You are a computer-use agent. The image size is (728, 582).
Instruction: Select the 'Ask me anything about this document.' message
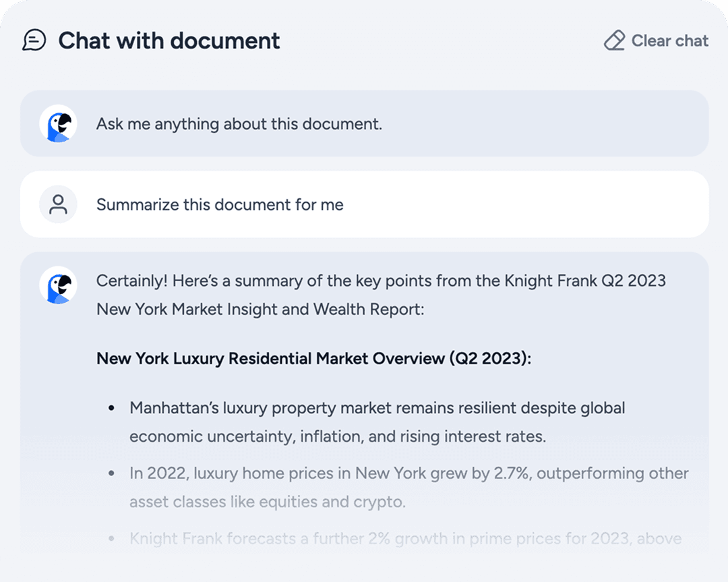pyautogui.click(x=239, y=124)
